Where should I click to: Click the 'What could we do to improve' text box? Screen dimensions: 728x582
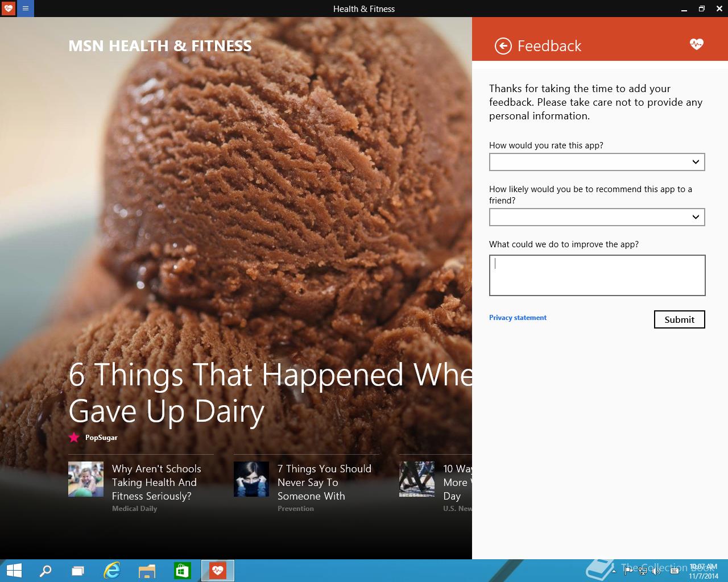coord(597,276)
